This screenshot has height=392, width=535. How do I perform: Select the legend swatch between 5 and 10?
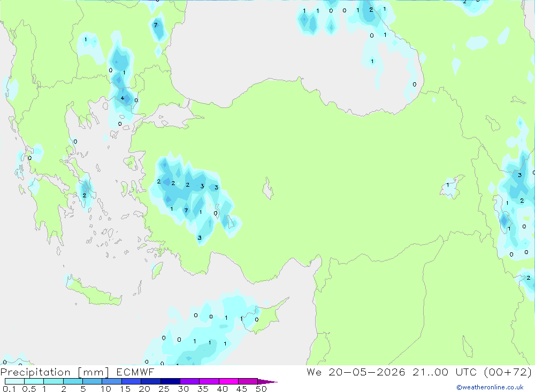pyautogui.click(x=93, y=381)
